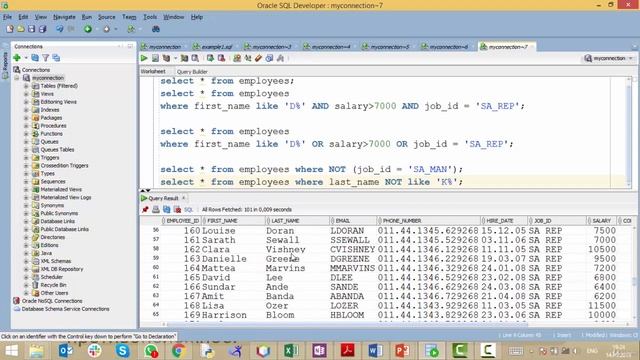Select the Worksheet tab

tap(153, 71)
